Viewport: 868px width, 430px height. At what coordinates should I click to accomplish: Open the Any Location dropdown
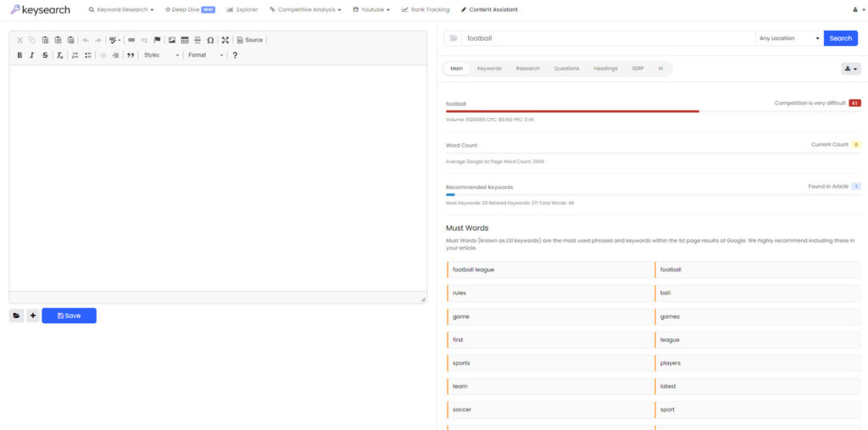pos(789,38)
